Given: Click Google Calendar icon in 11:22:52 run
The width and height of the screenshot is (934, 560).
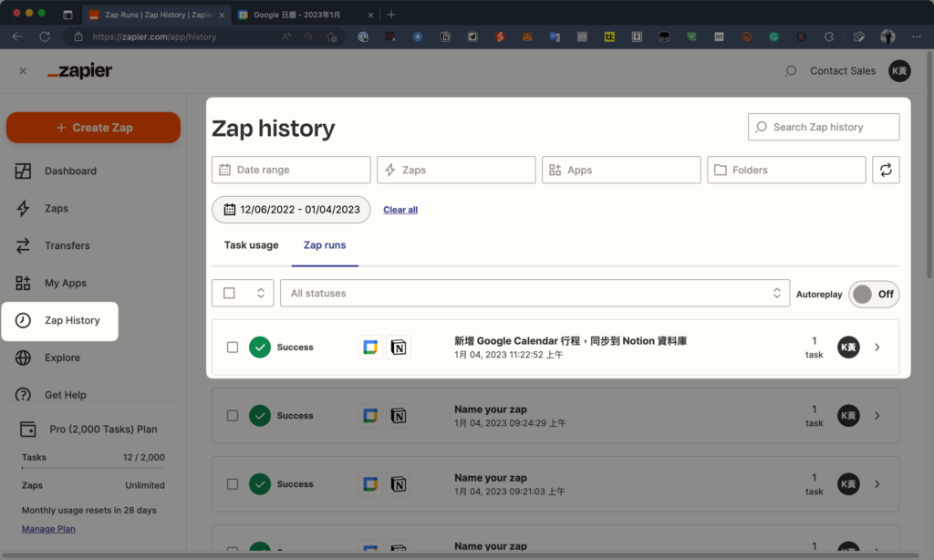Looking at the screenshot, I should pos(370,347).
